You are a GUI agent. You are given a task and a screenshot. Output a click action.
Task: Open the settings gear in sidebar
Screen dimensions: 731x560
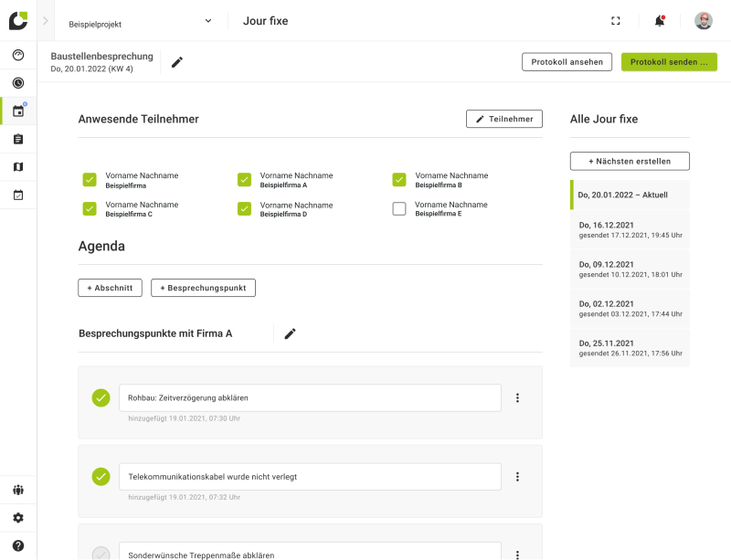[x=18, y=518]
